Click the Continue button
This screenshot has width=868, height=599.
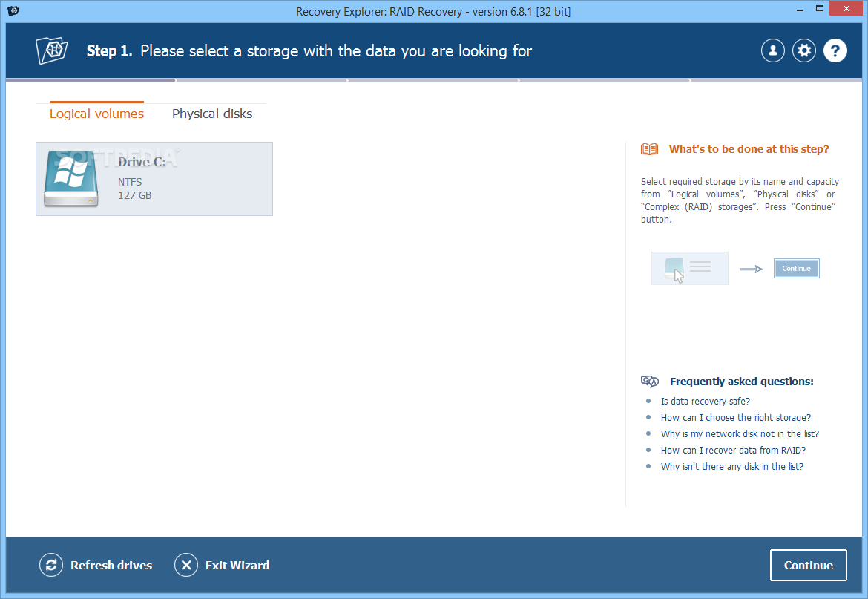pyautogui.click(x=808, y=566)
